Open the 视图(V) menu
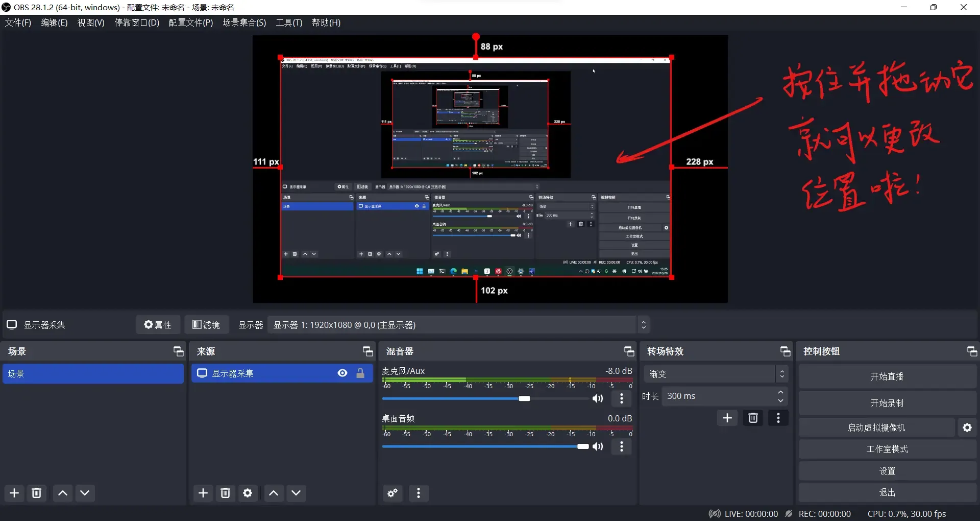980x521 pixels. [x=91, y=22]
